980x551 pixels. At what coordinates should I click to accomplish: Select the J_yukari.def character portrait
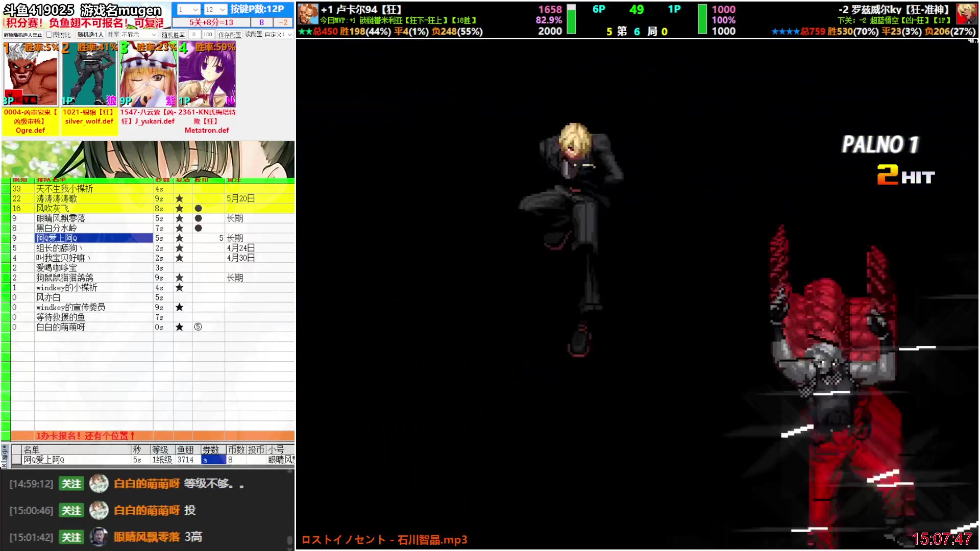[148, 74]
